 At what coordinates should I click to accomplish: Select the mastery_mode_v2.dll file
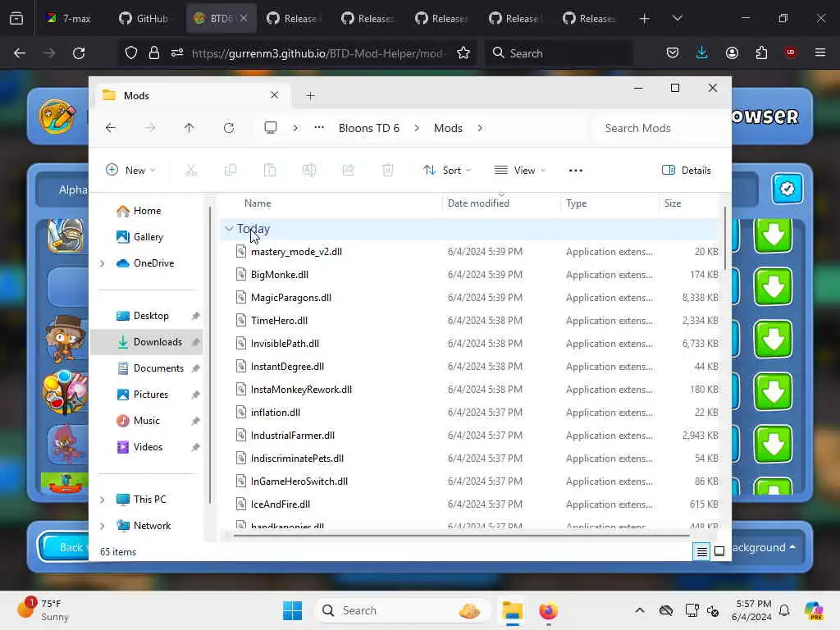296,251
